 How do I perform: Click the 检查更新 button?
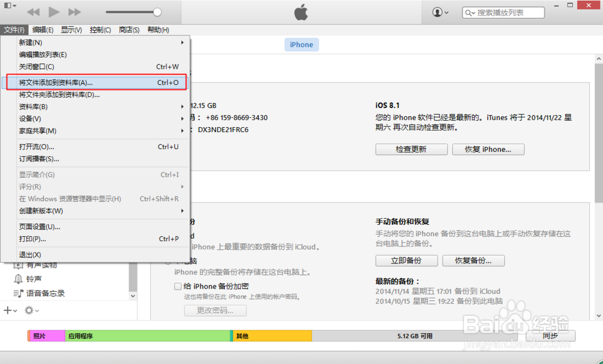[411, 149]
